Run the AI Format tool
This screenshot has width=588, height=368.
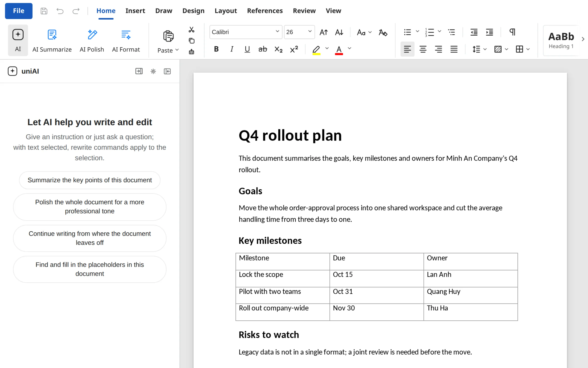[126, 40]
